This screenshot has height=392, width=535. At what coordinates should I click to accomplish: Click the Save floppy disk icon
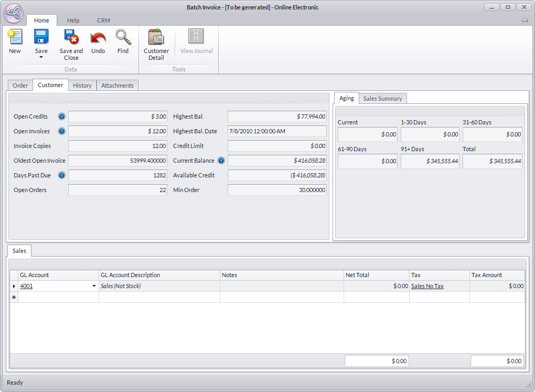coord(41,37)
